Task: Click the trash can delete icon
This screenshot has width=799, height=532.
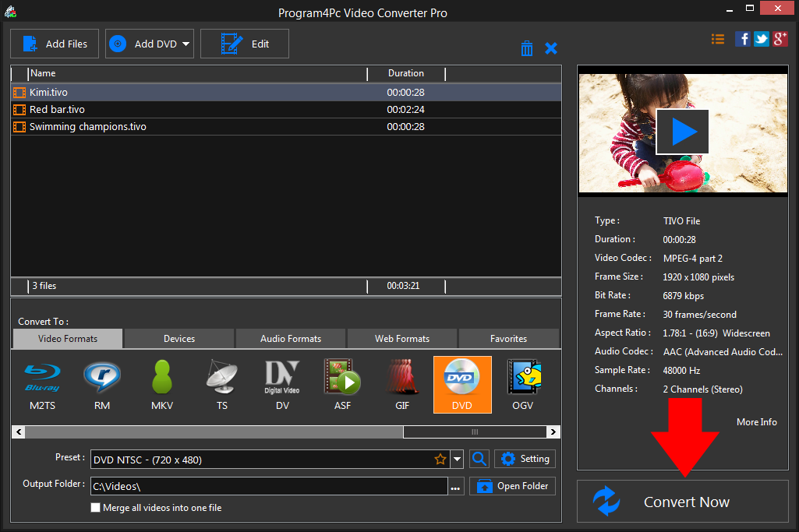Action: [527, 48]
